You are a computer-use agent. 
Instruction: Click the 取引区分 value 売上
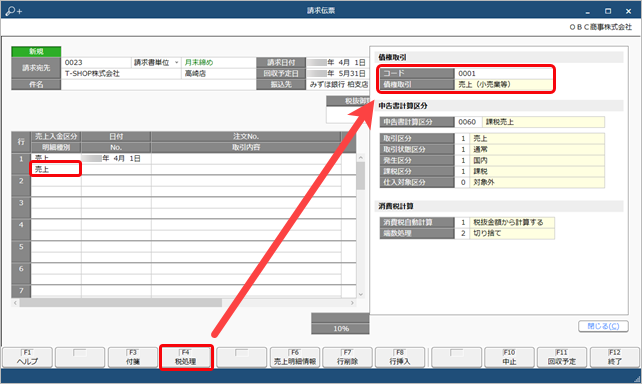tap(537, 138)
